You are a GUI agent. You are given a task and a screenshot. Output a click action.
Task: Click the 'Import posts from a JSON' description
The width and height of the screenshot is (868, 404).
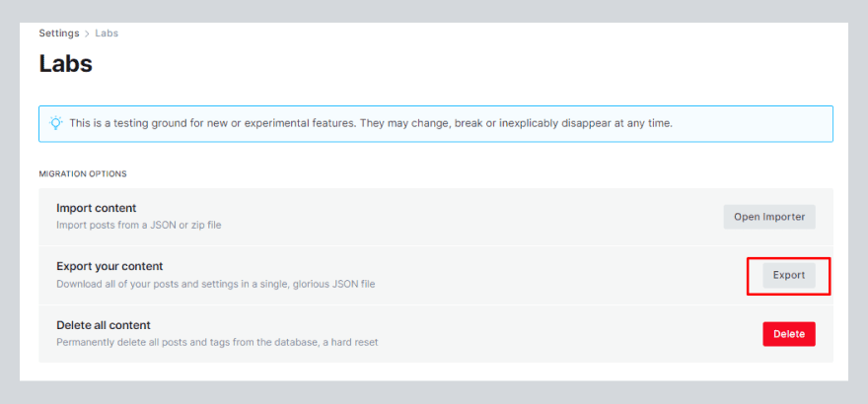(139, 225)
